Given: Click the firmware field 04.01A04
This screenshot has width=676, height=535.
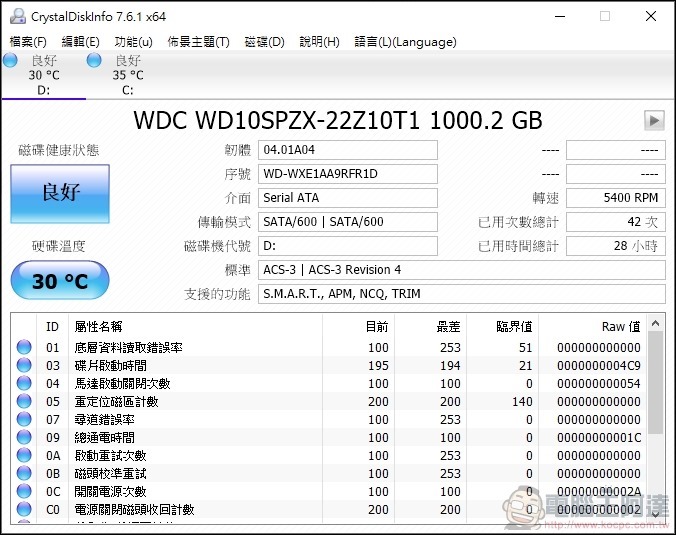Looking at the screenshot, I should click(348, 150).
